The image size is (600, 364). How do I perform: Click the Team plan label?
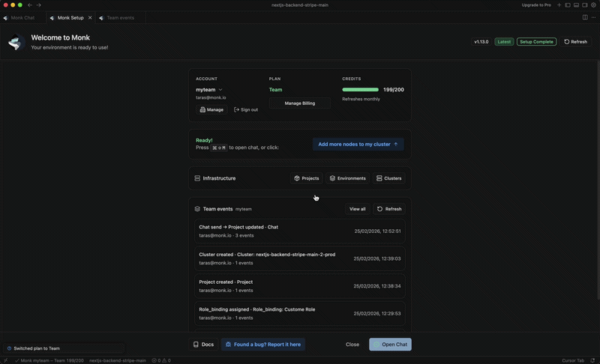tap(275, 90)
